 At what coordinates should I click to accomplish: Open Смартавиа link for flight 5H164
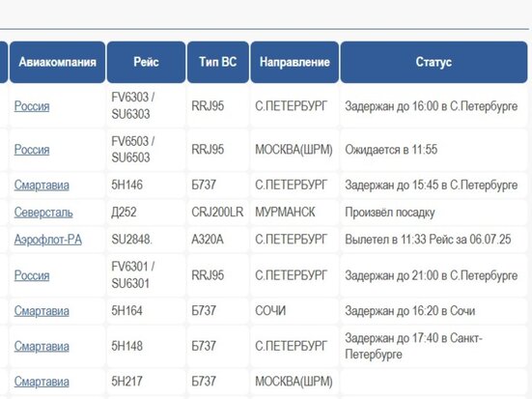pyautogui.click(x=42, y=311)
